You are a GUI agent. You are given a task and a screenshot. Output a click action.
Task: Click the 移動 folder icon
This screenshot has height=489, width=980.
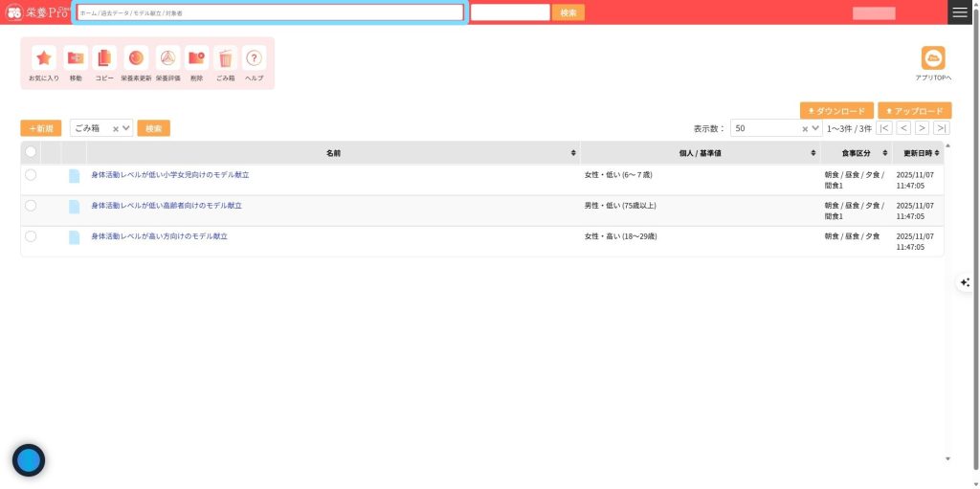pyautogui.click(x=76, y=58)
